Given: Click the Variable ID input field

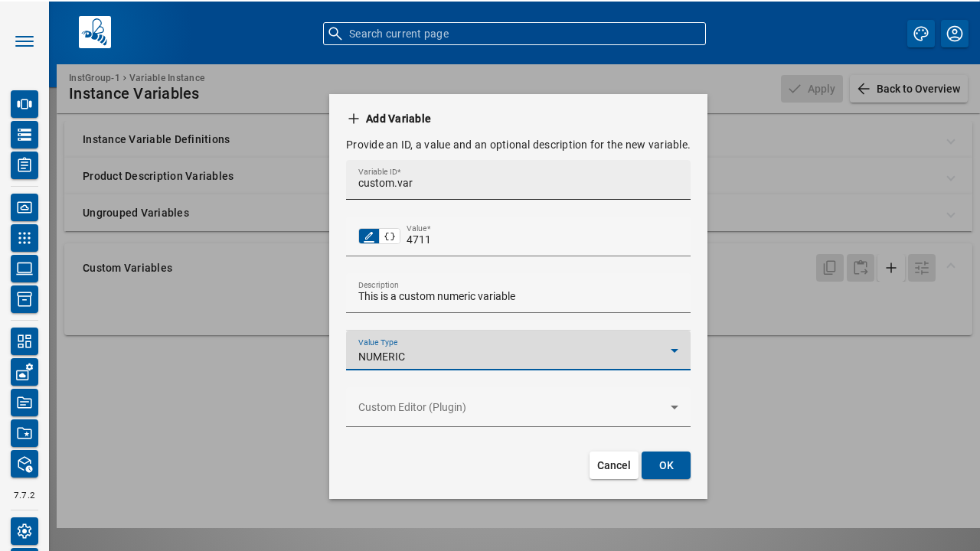Looking at the screenshot, I should (x=518, y=183).
